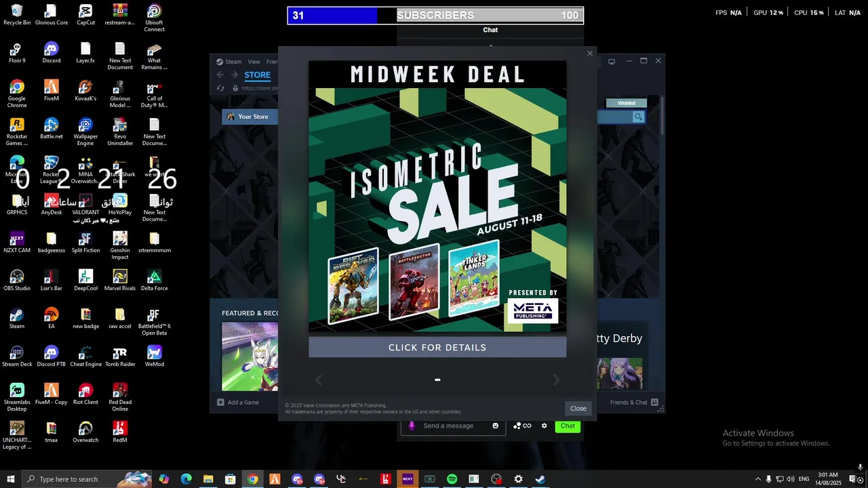This screenshot has height=488, width=868.
Task: Launch Discord desktop shortcut
Action: click(x=52, y=53)
